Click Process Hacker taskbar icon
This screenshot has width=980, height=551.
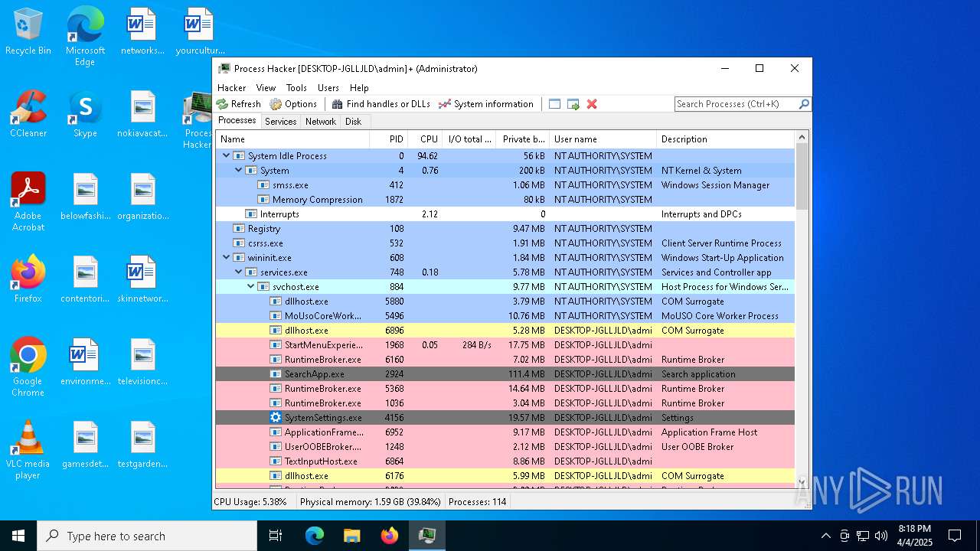tap(426, 536)
